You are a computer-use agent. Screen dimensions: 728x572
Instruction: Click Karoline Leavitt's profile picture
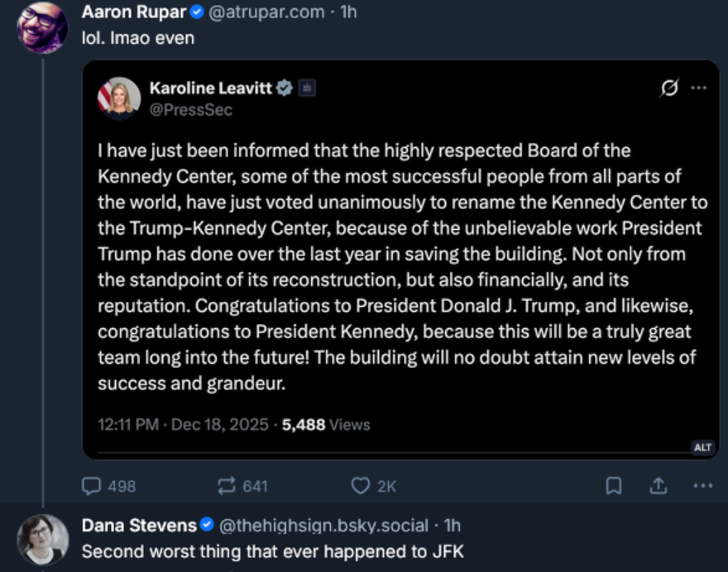pyautogui.click(x=119, y=98)
